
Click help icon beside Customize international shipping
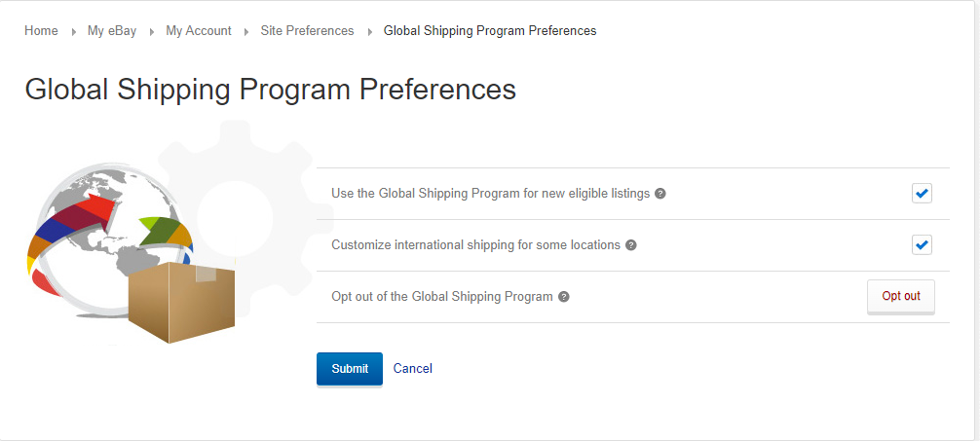point(631,245)
